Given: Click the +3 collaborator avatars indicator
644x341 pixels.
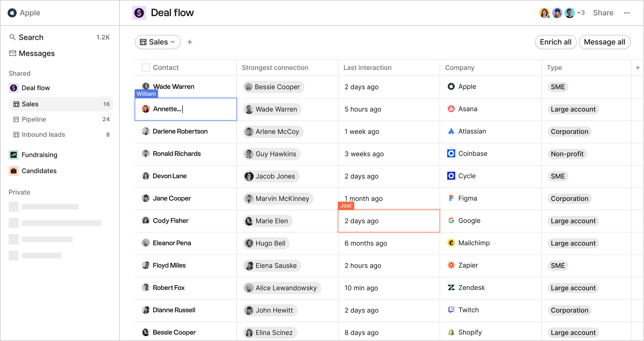Looking at the screenshot, I should [581, 13].
